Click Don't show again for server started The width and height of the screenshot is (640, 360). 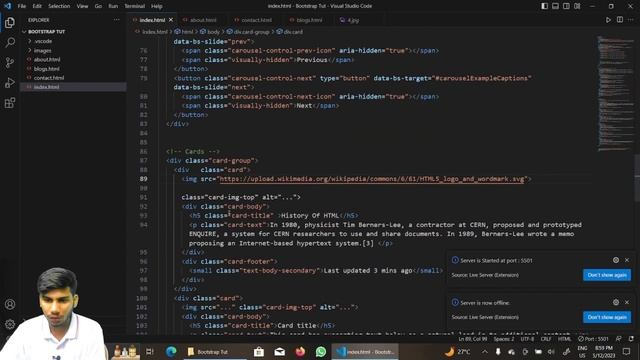pyautogui.click(x=607, y=275)
